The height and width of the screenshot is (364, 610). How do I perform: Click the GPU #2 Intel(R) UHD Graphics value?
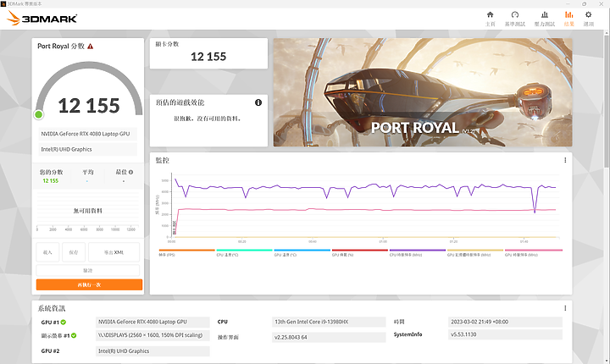[x=152, y=350]
